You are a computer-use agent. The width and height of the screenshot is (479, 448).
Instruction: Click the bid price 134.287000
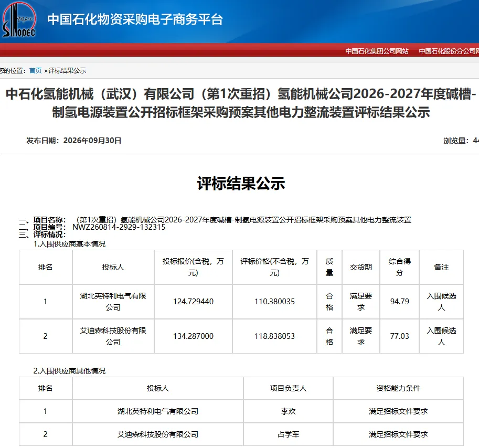pos(194,336)
